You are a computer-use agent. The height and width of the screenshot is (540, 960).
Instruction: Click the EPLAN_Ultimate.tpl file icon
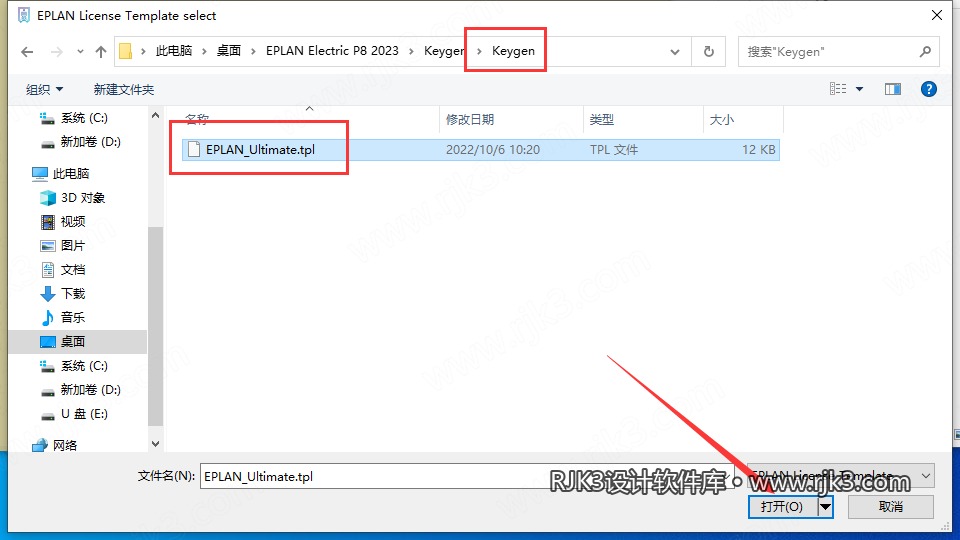[x=194, y=149]
